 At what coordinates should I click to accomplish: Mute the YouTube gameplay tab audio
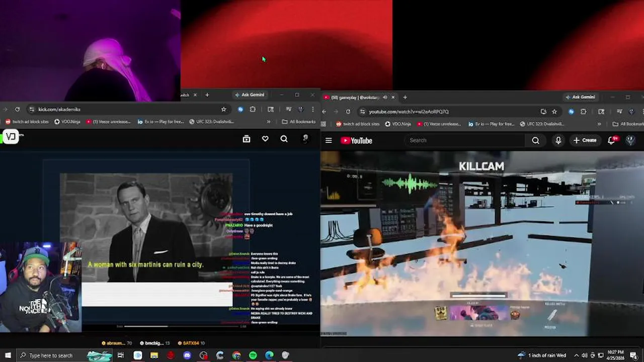click(x=385, y=97)
